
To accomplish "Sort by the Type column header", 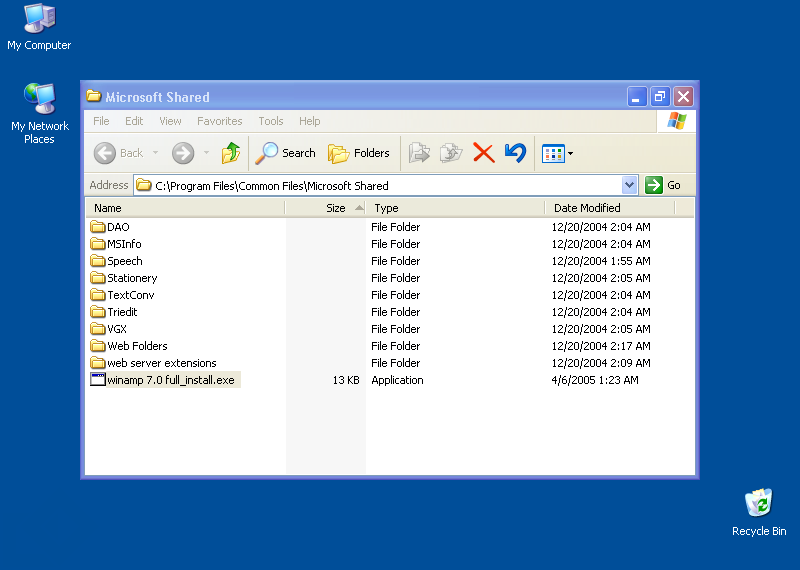I will (x=456, y=208).
